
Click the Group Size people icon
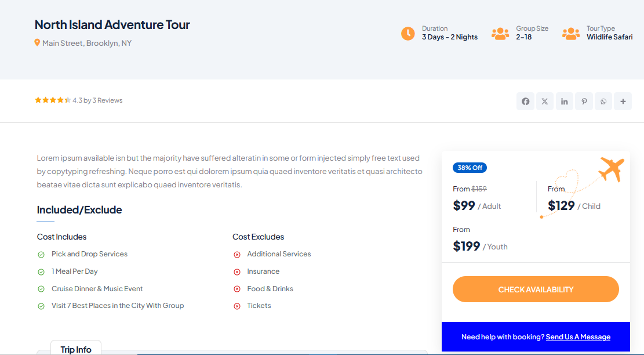click(x=500, y=34)
